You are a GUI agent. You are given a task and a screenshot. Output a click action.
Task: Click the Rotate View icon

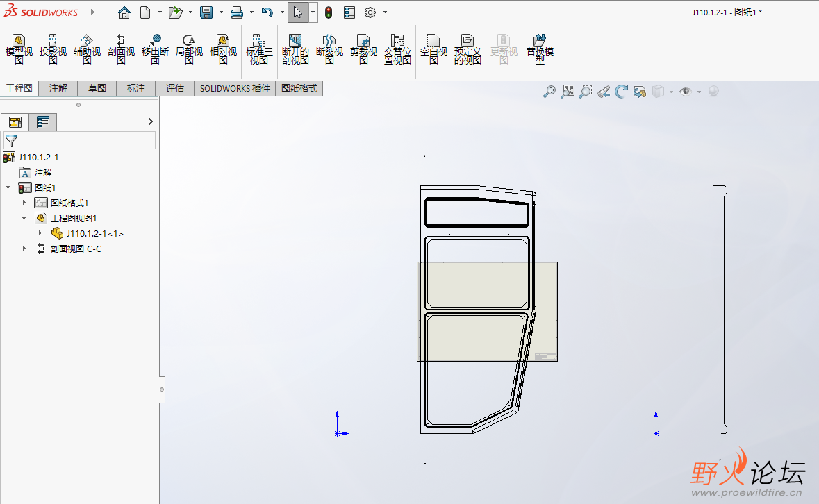[622, 92]
